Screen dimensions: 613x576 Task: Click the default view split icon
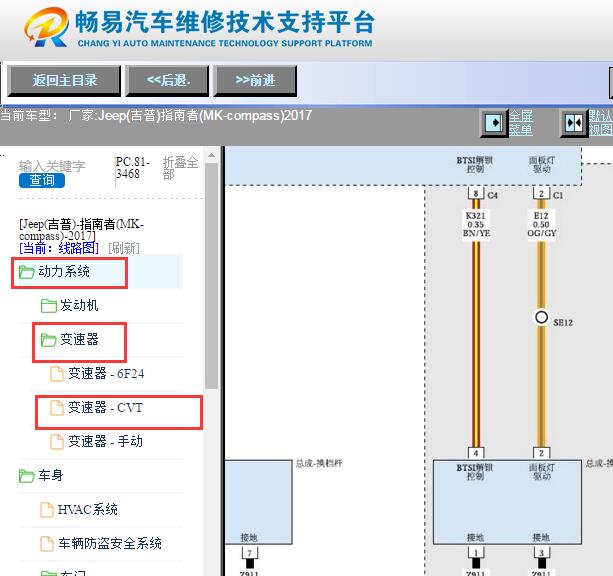574,123
